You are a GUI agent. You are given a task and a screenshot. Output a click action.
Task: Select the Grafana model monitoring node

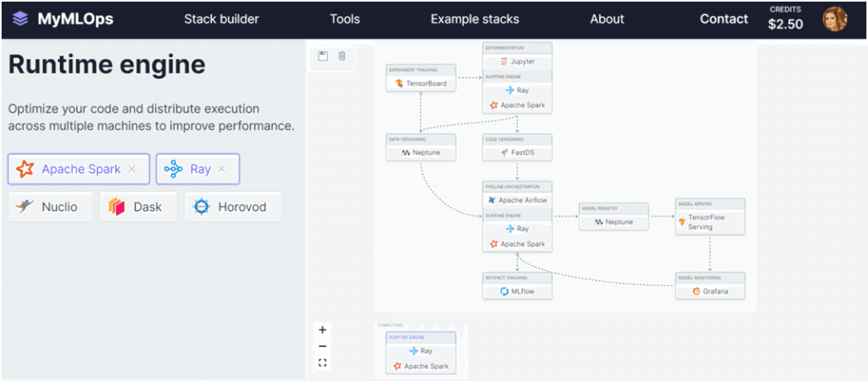click(x=710, y=291)
